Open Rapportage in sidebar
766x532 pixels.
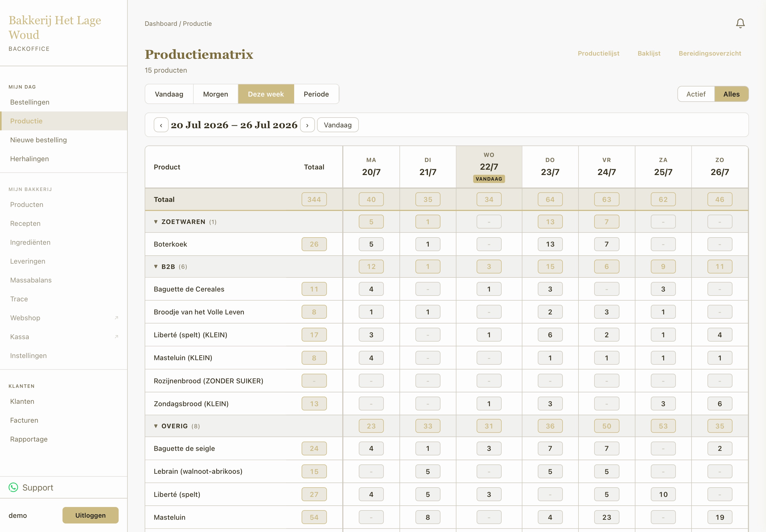pos(64,439)
